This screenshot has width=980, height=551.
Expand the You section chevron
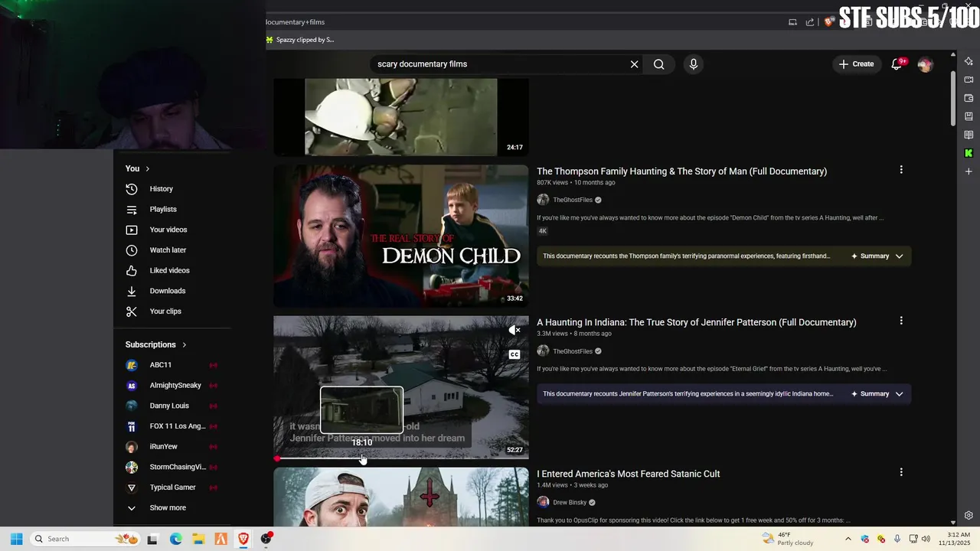coord(147,168)
